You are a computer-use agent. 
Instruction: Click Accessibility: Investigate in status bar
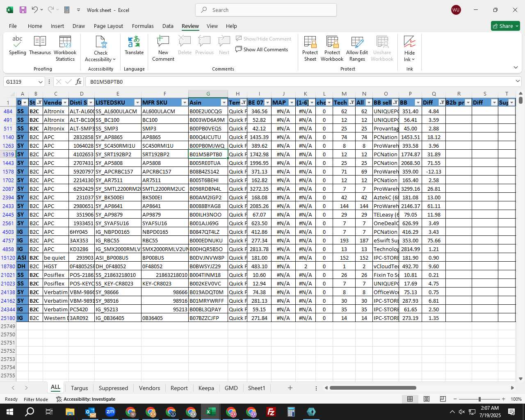(x=86, y=399)
